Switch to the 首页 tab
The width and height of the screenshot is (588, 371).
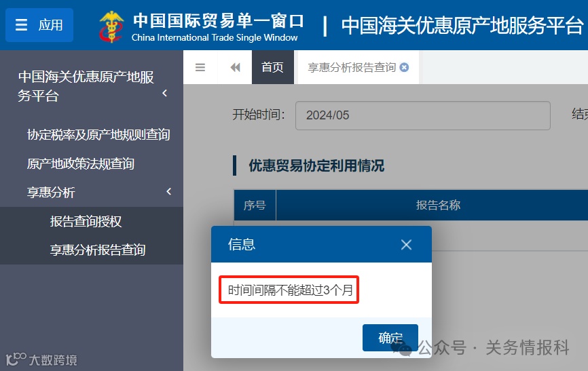tap(273, 67)
